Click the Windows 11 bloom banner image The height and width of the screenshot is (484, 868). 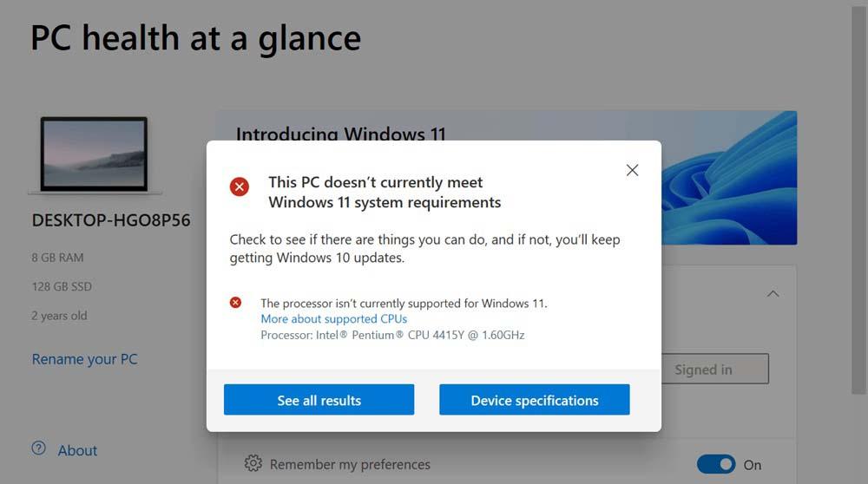tap(729, 178)
